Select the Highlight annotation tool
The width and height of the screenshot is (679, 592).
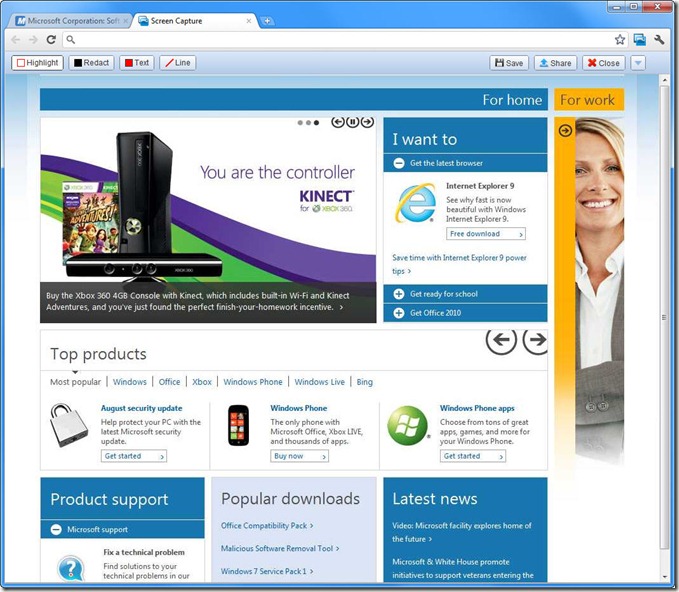click(x=37, y=63)
